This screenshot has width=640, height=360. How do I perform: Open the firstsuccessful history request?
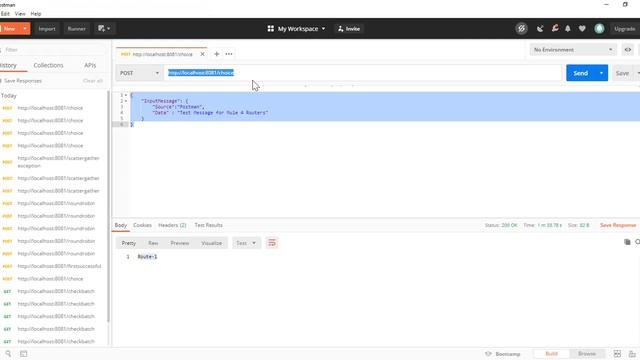tap(59, 266)
